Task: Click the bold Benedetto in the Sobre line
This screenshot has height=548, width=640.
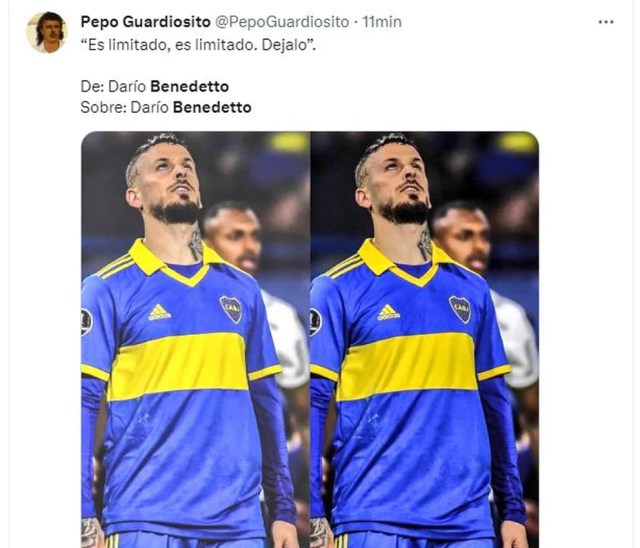Action: point(212,107)
